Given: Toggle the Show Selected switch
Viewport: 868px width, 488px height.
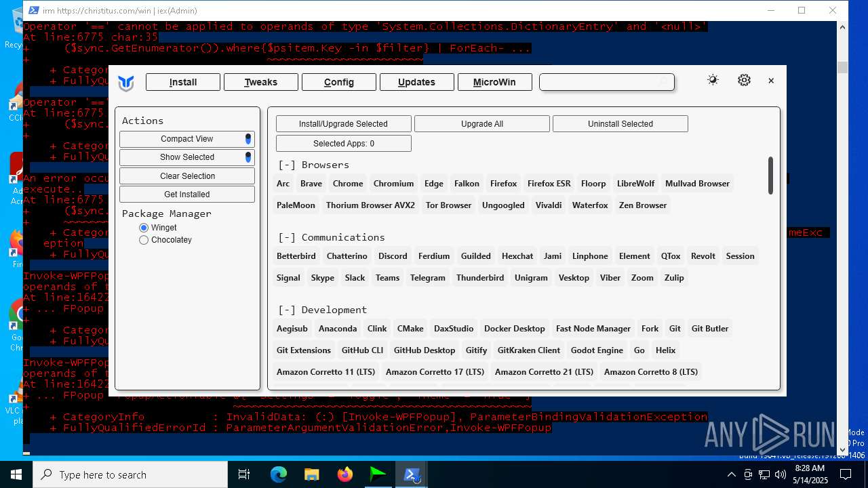Looking at the screenshot, I should (x=248, y=157).
